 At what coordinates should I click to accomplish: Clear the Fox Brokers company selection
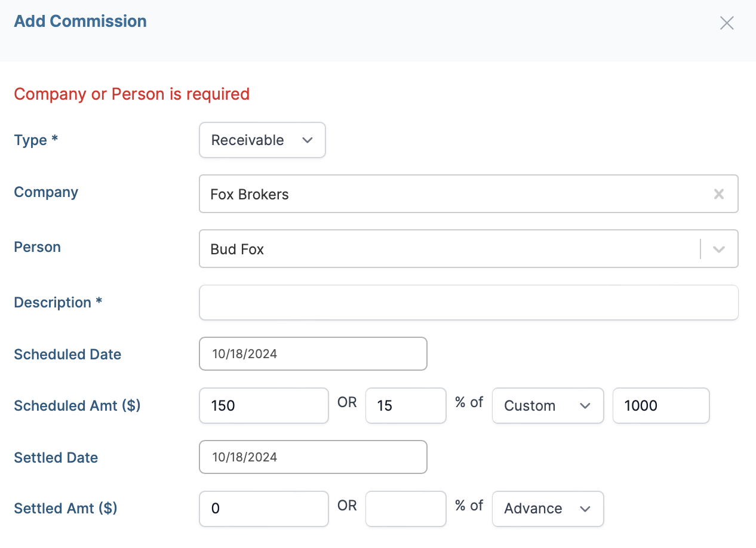(x=719, y=194)
